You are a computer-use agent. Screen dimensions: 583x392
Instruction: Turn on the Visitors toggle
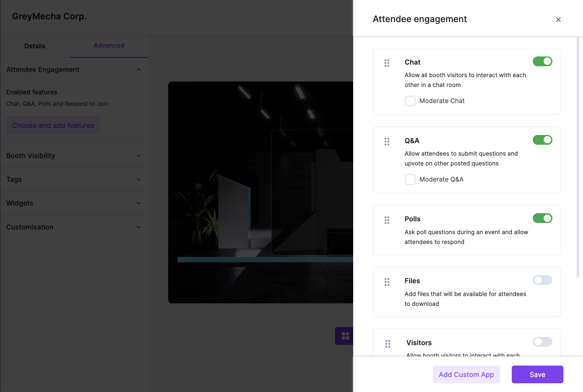pyautogui.click(x=543, y=342)
